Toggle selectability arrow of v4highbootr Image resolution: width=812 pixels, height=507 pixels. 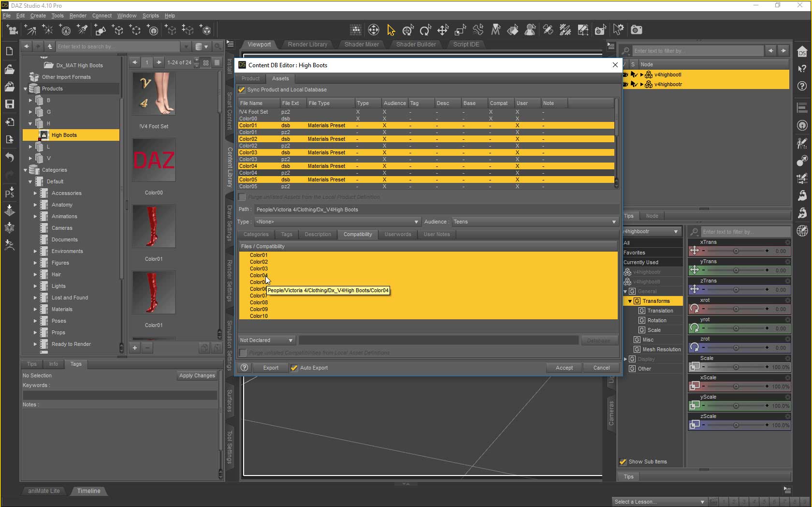(634, 84)
